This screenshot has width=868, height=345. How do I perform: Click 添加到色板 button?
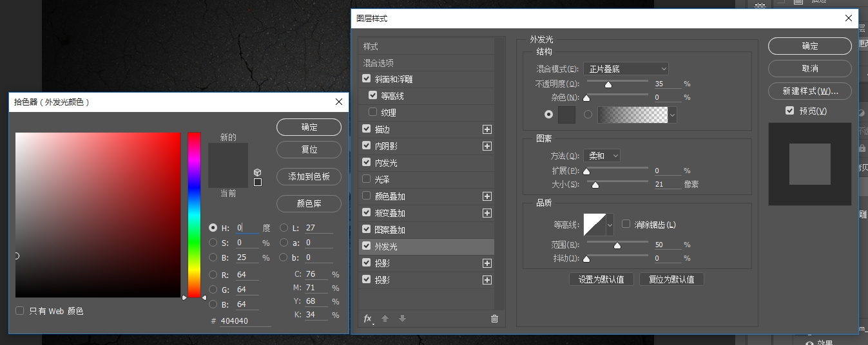pyautogui.click(x=309, y=176)
